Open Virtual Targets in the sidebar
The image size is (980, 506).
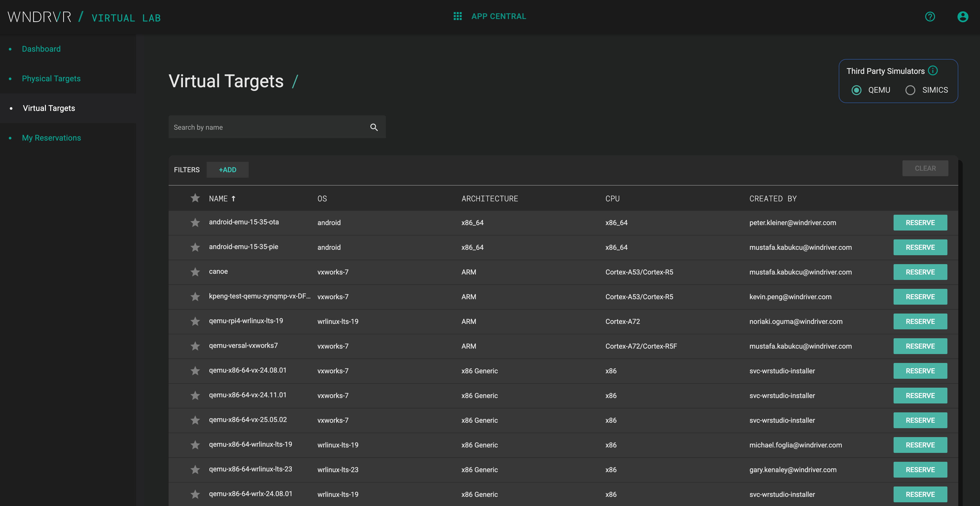(x=49, y=108)
